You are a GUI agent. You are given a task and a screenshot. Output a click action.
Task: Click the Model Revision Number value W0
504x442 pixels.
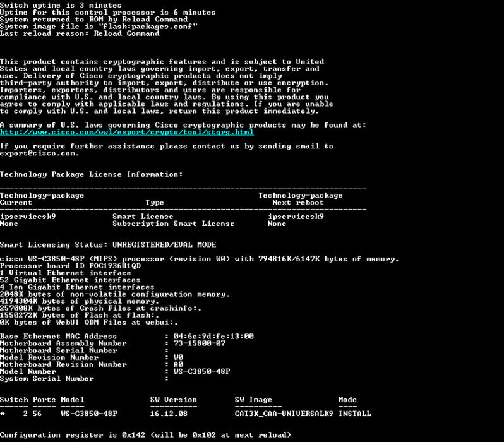pyautogui.click(x=178, y=357)
